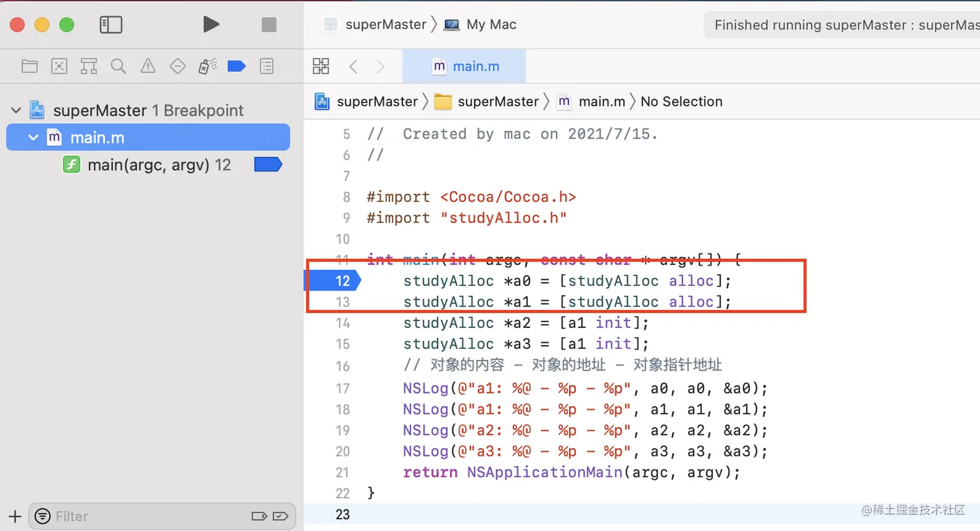Image resolution: width=980 pixels, height=531 pixels.
Task: Stop the running app
Action: pos(269,25)
